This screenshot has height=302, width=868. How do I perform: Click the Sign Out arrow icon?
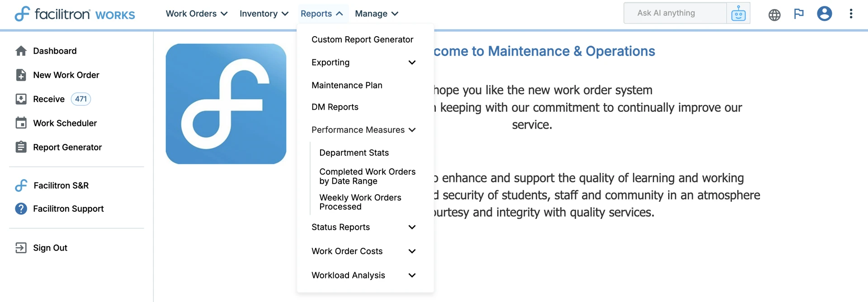21,248
